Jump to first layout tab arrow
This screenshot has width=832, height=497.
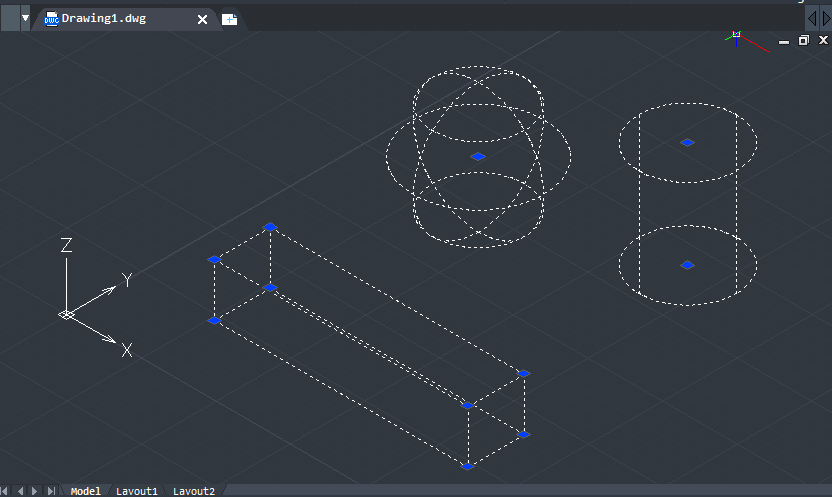tap(5, 491)
